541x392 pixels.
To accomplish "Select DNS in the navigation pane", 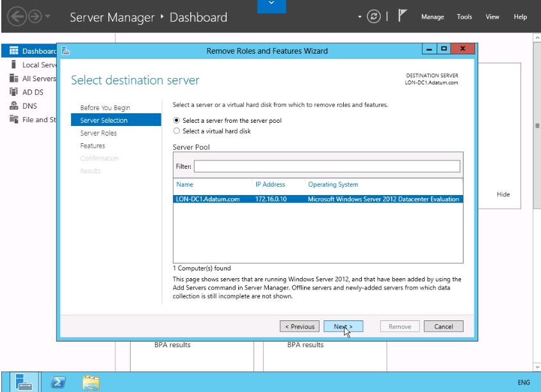I will pos(29,106).
